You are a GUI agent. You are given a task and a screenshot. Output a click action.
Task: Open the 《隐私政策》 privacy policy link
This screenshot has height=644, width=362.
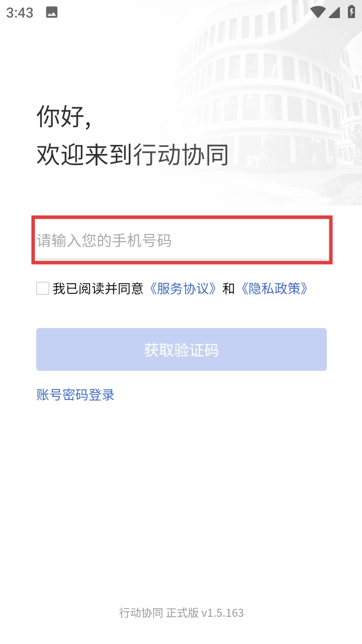tap(274, 288)
